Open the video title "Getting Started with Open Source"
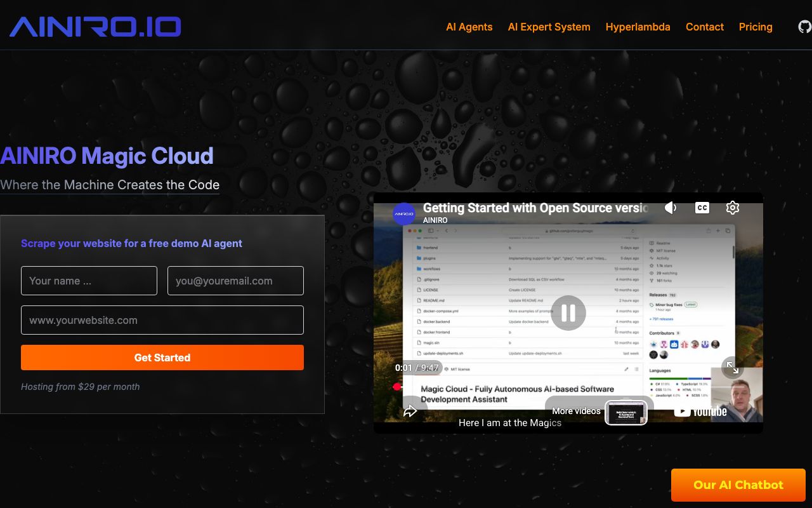Viewport: 812px width, 508px height. pos(535,208)
